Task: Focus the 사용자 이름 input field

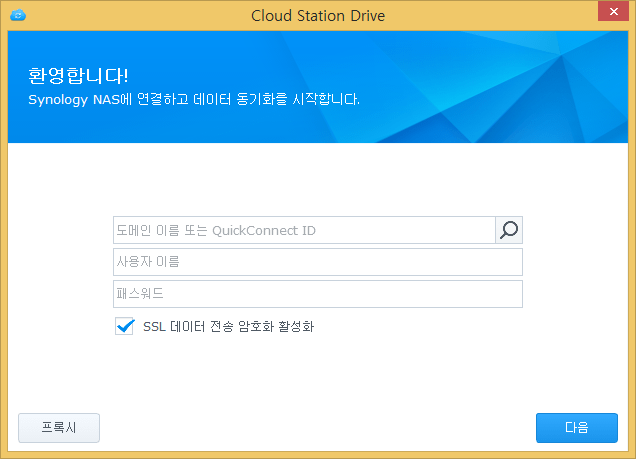Action: tap(318, 262)
